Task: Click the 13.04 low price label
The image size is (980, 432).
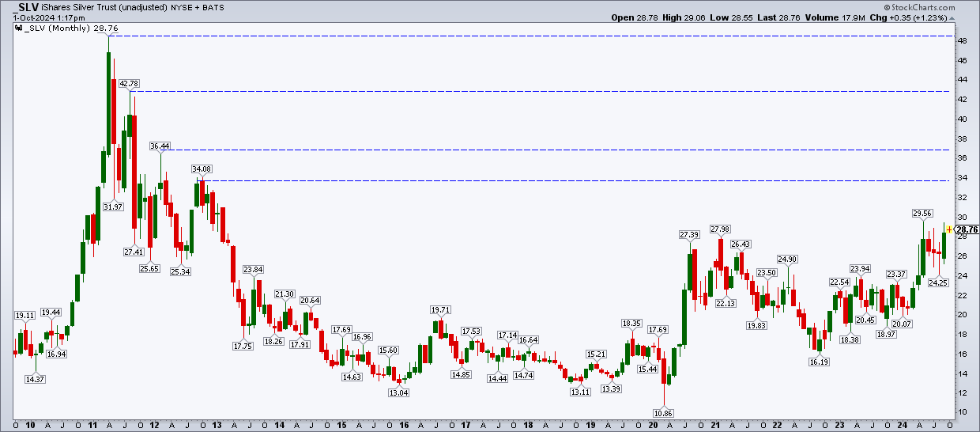Action: tap(398, 392)
